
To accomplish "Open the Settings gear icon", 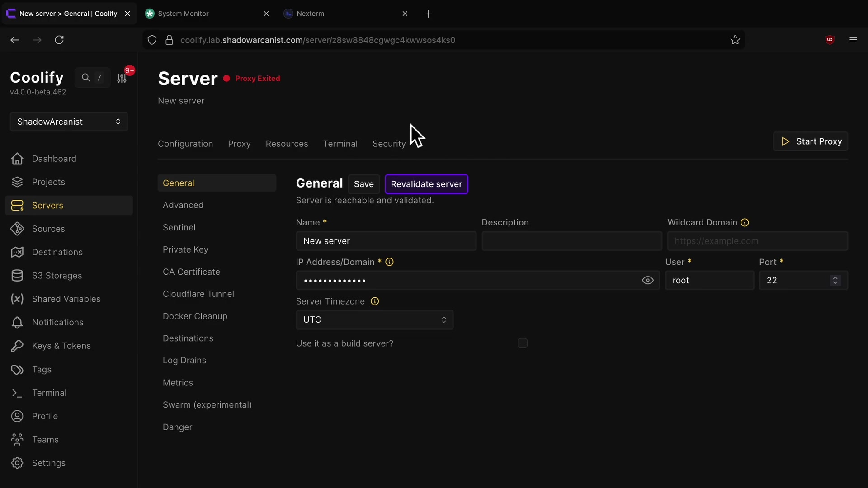I will click(x=17, y=463).
